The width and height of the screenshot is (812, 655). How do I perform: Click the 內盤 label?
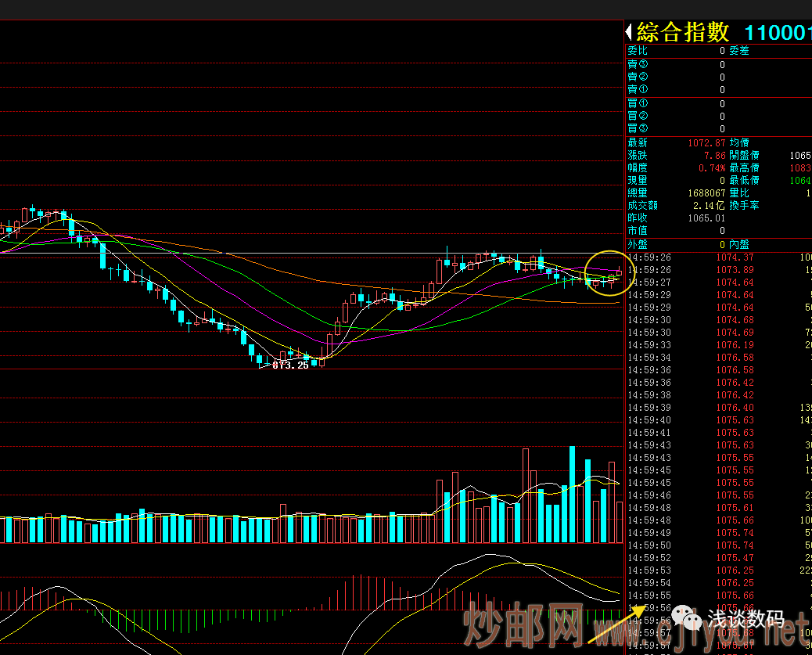pyautogui.click(x=739, y=244)
